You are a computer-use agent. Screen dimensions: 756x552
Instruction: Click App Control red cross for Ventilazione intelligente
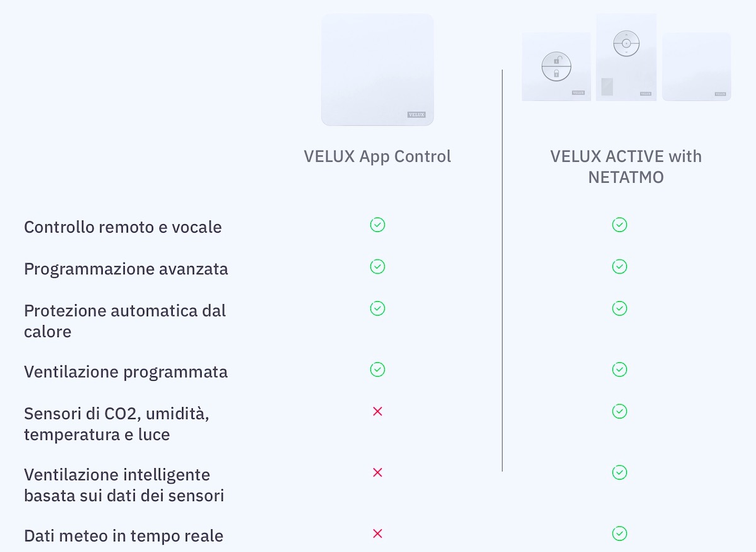click(377, 473)
